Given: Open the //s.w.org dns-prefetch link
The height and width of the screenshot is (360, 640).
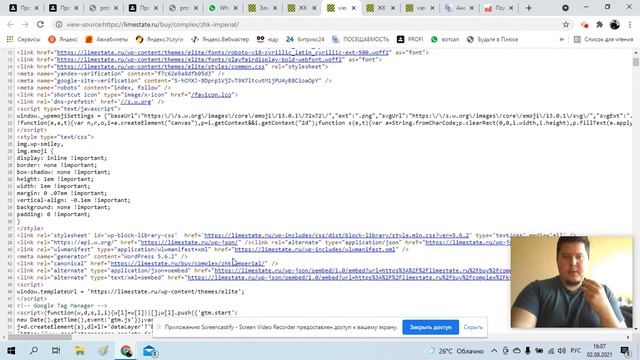Looking at the screenshot, I should coord(136,102).
